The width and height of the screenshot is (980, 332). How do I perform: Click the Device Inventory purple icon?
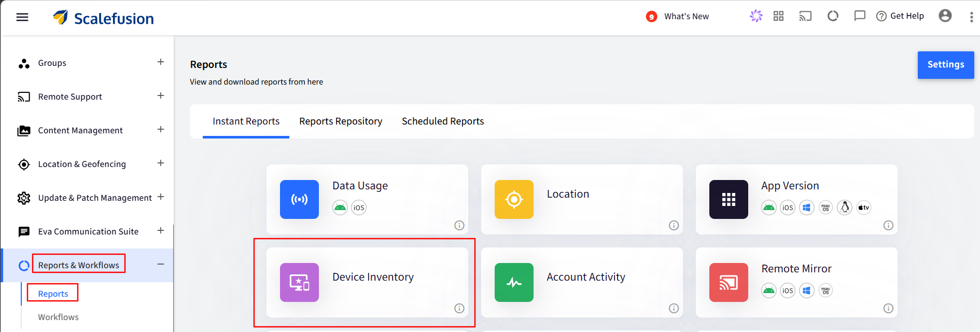pos(299,282)
